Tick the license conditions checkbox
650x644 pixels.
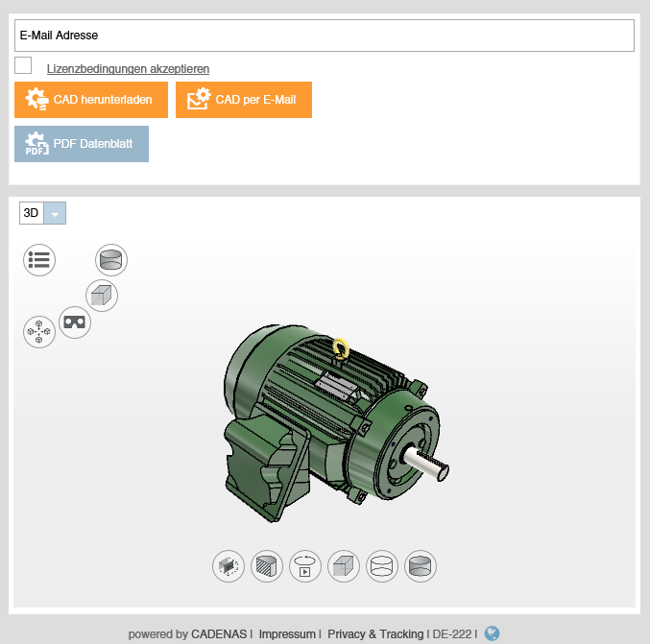pyautogui.click(x=23, y=66)
